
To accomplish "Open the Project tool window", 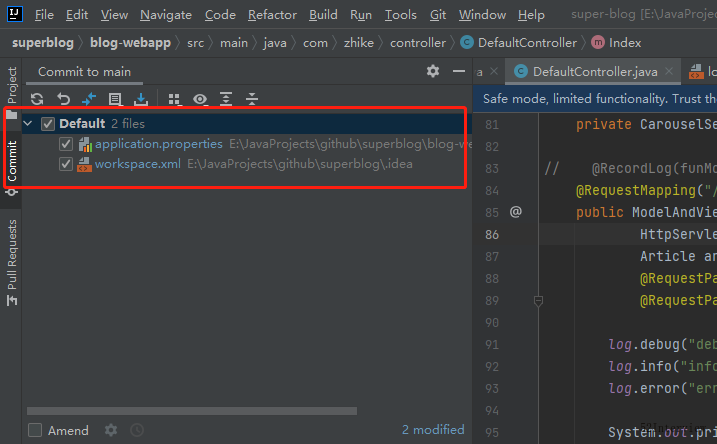I will pos(12,91).
